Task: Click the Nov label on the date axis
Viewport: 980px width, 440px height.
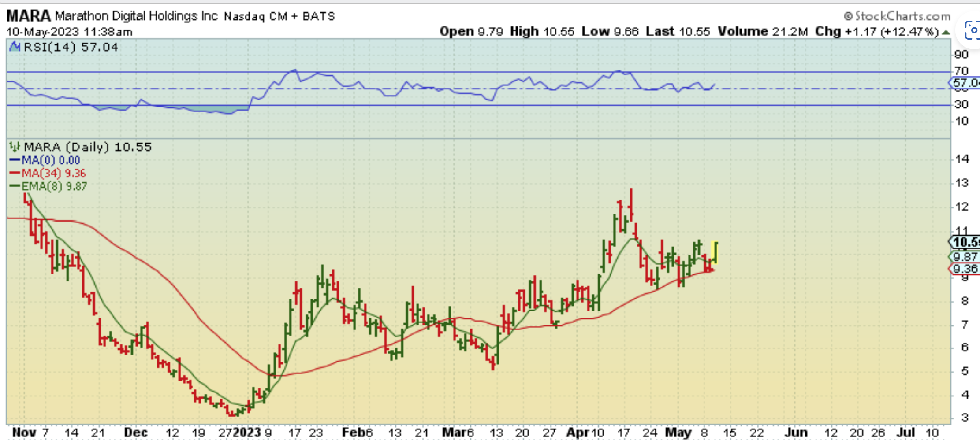Action: [23, 433]
